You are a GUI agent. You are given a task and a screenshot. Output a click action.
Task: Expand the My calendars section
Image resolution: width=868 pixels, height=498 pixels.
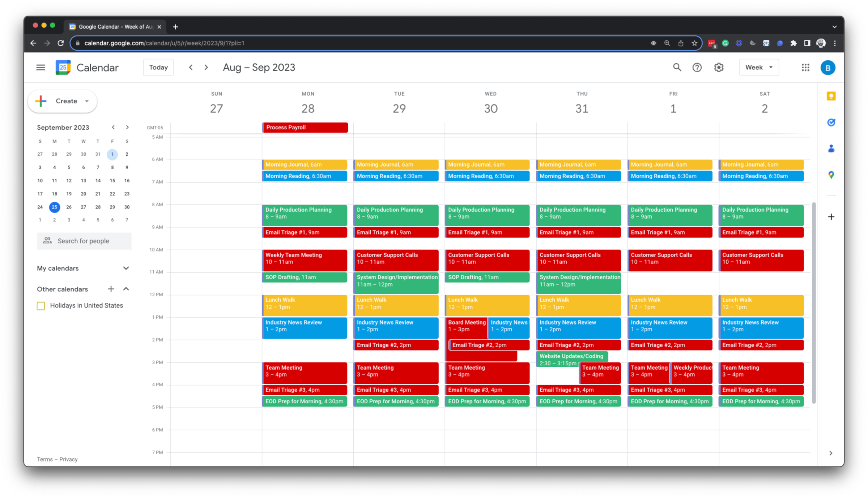point(126,268)
